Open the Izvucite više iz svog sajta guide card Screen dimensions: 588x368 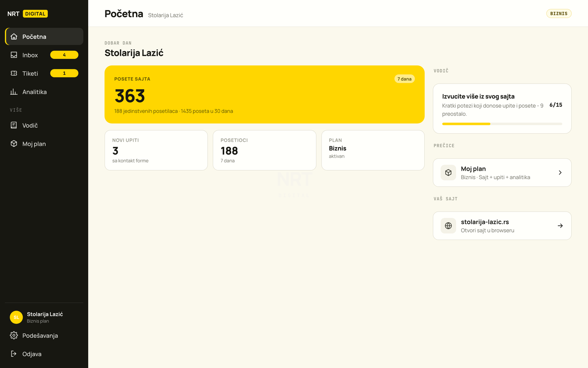pos(502,109)
